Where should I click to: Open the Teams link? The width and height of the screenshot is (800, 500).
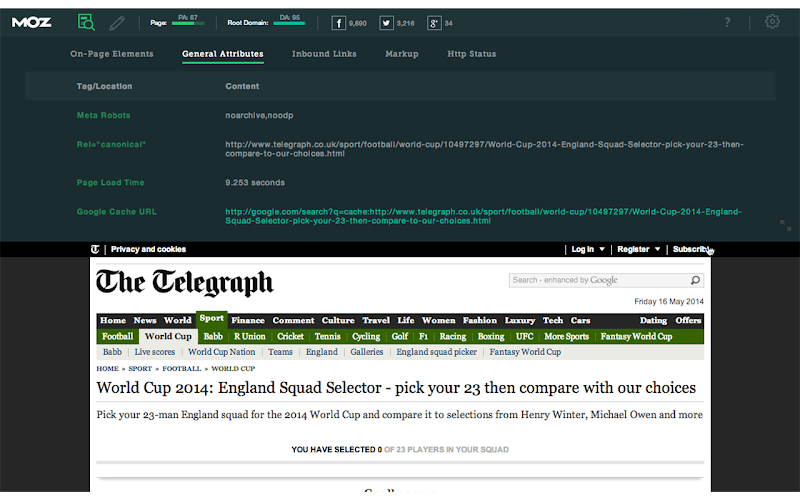point(280,352)
